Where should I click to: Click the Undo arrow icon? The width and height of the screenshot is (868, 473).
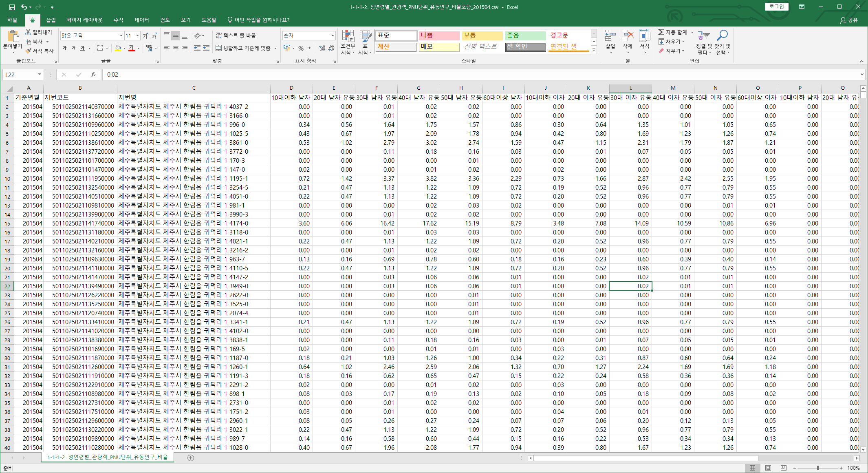point(24,7)
